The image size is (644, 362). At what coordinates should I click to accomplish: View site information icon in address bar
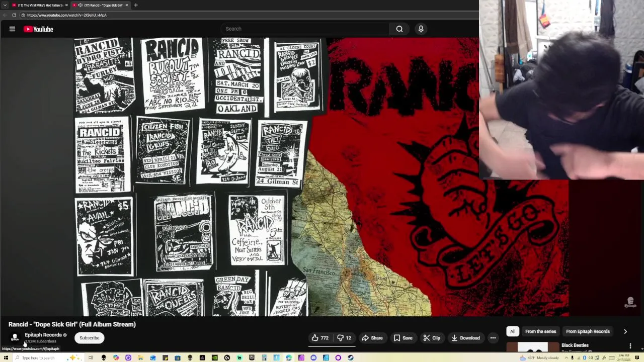pos(23,15)
